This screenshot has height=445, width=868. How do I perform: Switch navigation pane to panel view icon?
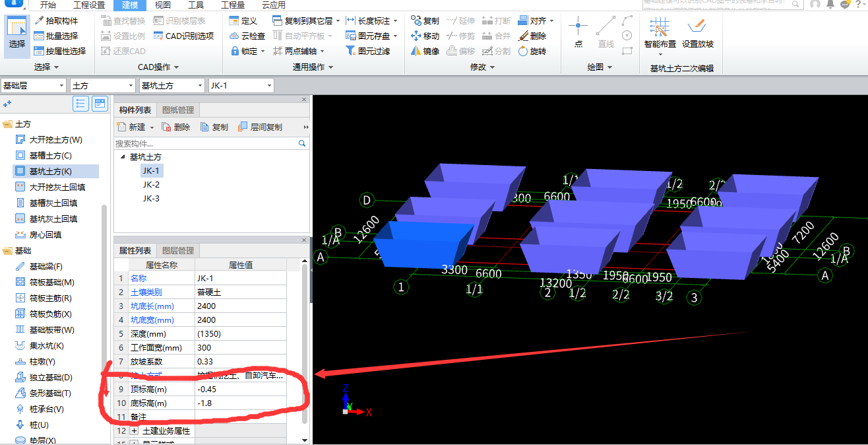(100, 104)
